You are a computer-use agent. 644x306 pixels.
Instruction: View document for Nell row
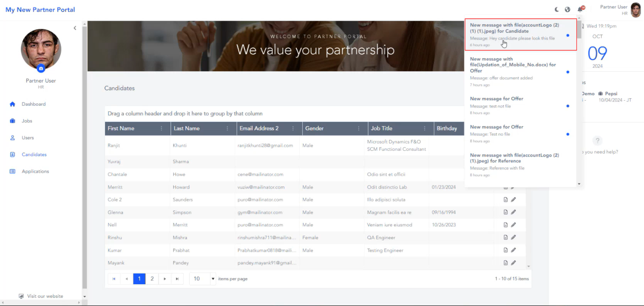tap(505, 225)
